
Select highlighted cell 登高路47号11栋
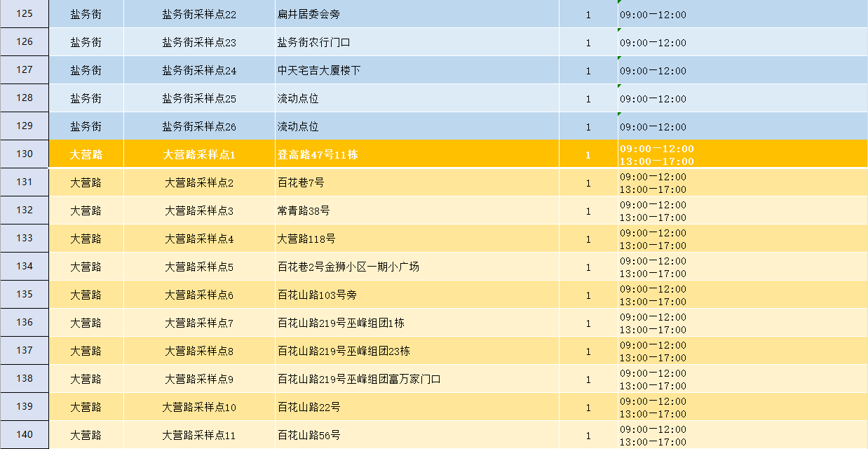416,155
